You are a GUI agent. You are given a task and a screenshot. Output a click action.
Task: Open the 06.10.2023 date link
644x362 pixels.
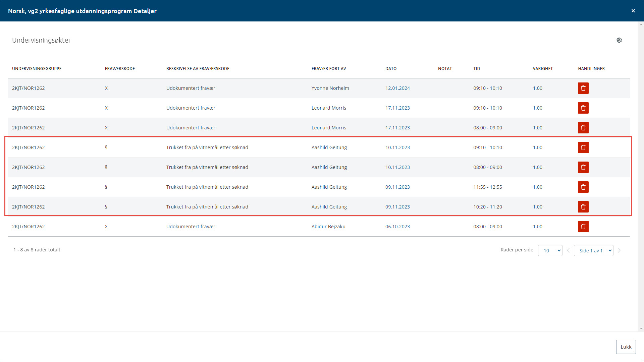click(397, 227)
